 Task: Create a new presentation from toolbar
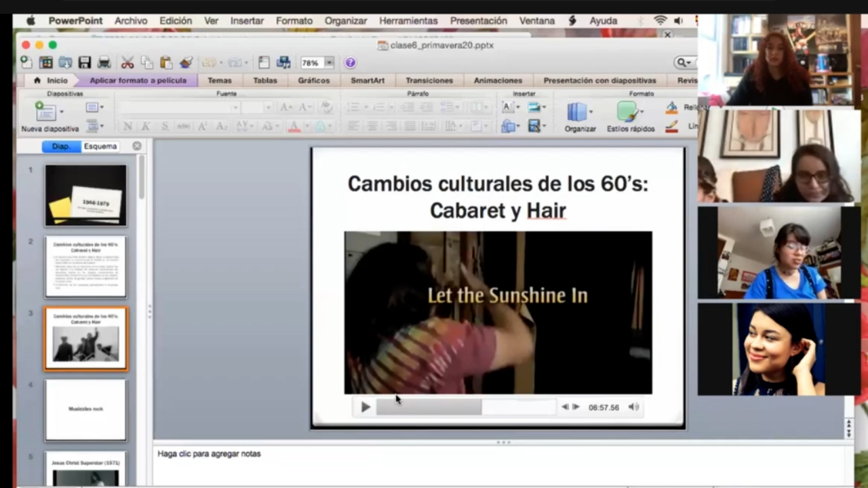click(x=26, y=62)
